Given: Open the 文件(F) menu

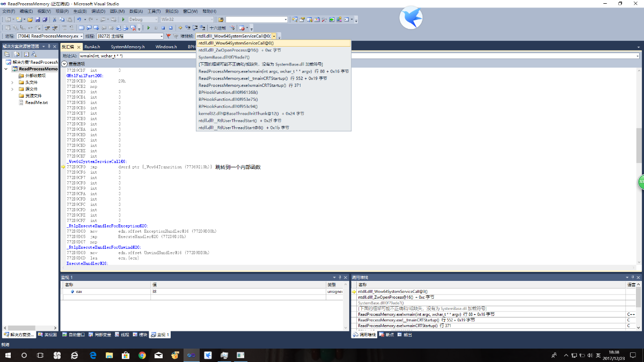Looking at the screenshot, I should pos(10,11).
